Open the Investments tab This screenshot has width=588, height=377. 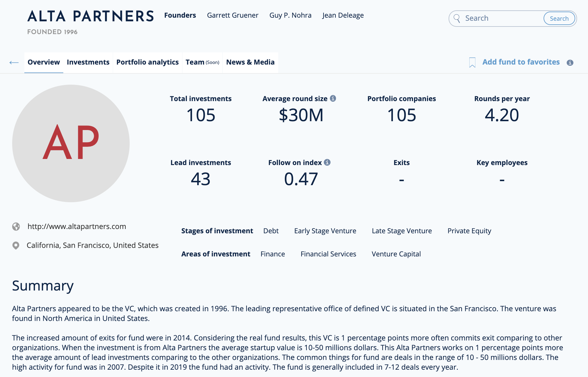(x=88, y=62)
